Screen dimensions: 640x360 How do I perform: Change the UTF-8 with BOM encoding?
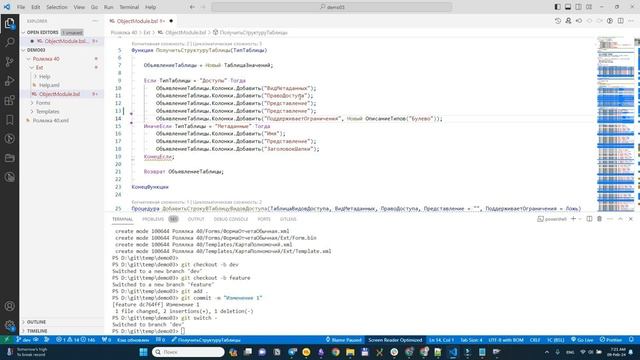click(x=506, y=340)
